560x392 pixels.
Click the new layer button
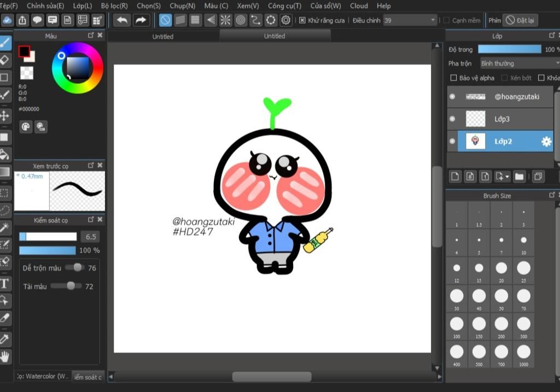(455, 177)
